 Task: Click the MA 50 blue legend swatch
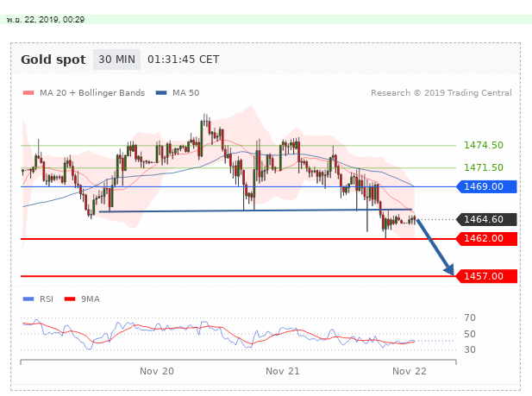point(161,92)
